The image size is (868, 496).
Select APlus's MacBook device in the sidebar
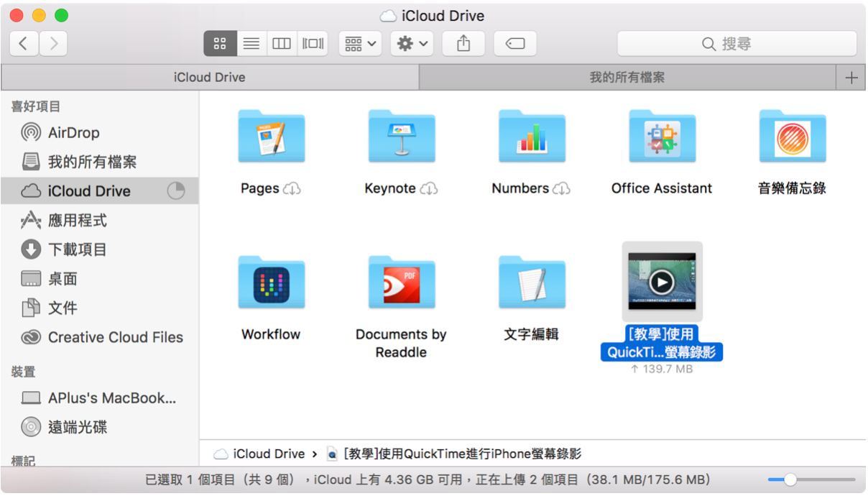pyautogui.click(x=99, y=398)
